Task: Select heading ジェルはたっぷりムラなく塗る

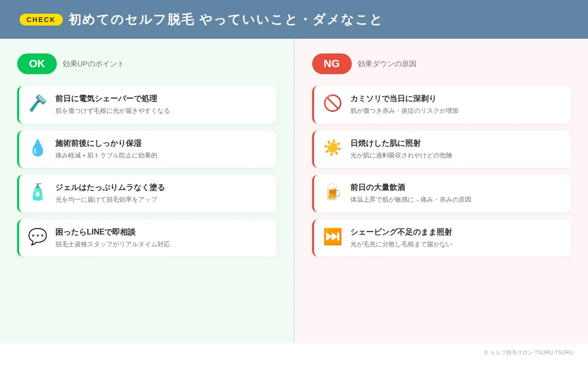Action: point(110,187)
